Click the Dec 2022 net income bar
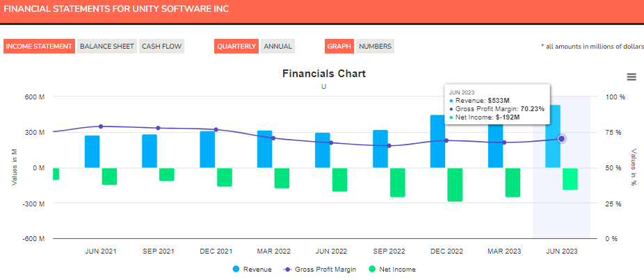 [455, 185]
